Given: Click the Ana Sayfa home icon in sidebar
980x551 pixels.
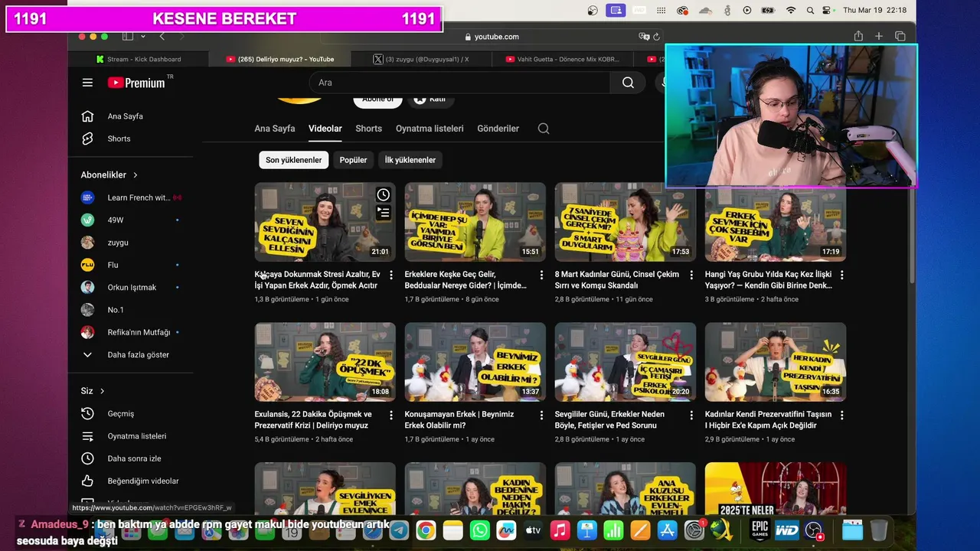Looking at the screenshot, I should click(87, 116).
